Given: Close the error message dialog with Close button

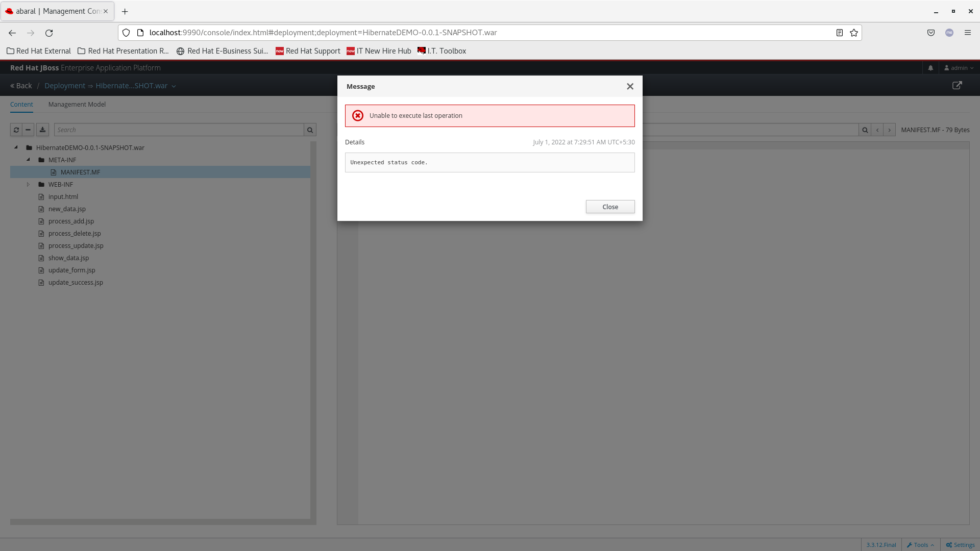Looking at the screenshot, I should pos(610,207).
